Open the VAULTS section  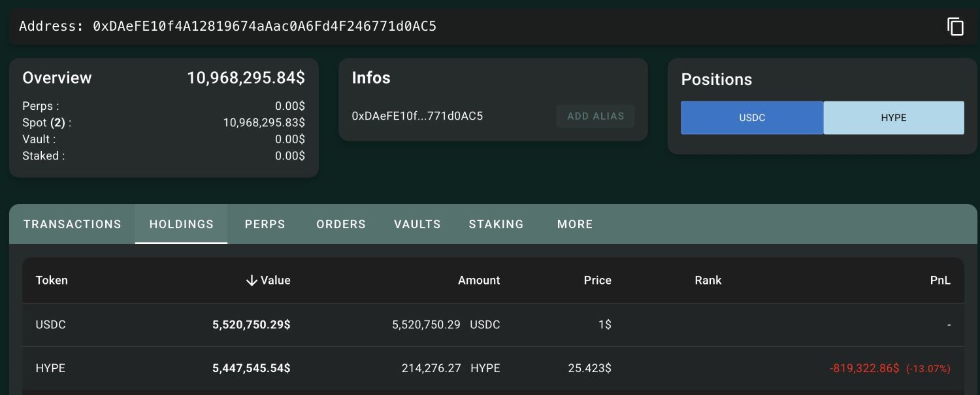click(417, 224)
